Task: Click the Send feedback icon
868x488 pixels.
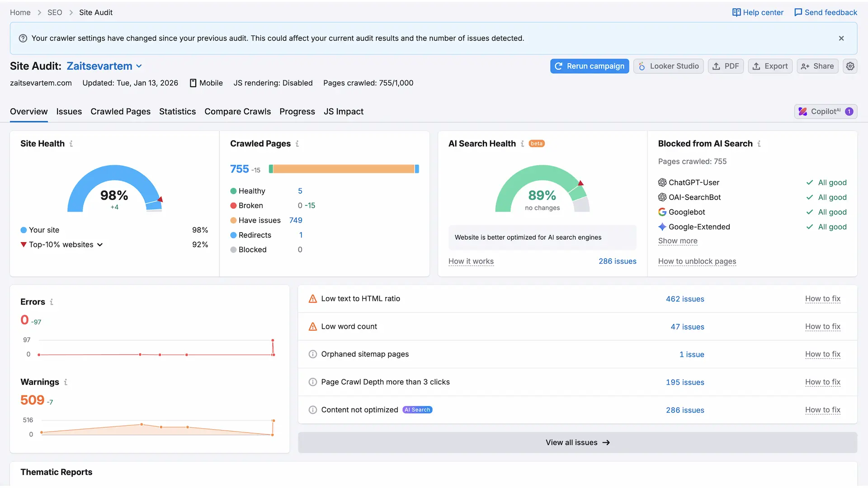Action: coord(799,12)
